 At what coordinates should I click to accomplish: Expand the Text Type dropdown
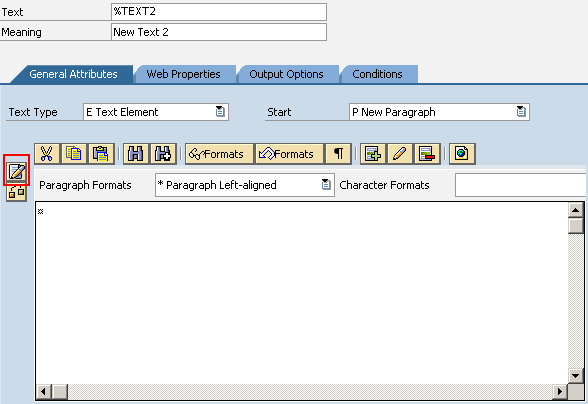(x=220, y=112)
